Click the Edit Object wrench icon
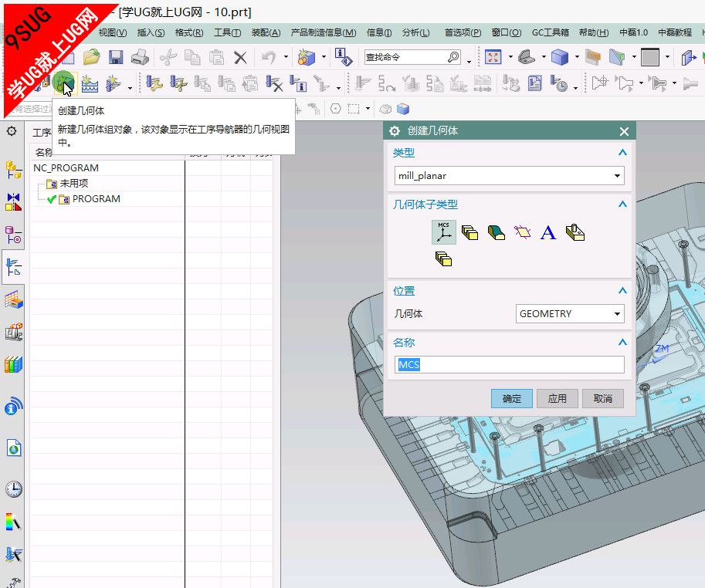This screenshot has width=705, height=588. coord(154,83)
